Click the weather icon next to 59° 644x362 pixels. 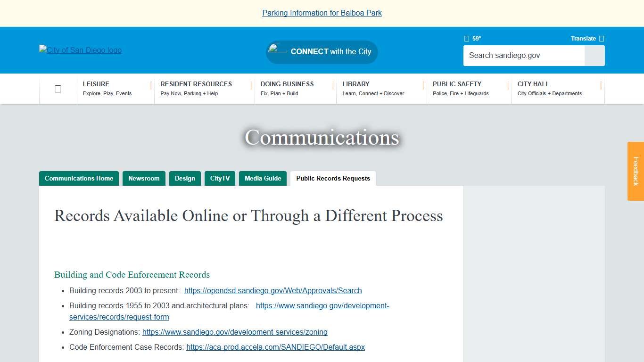point(466,38)
